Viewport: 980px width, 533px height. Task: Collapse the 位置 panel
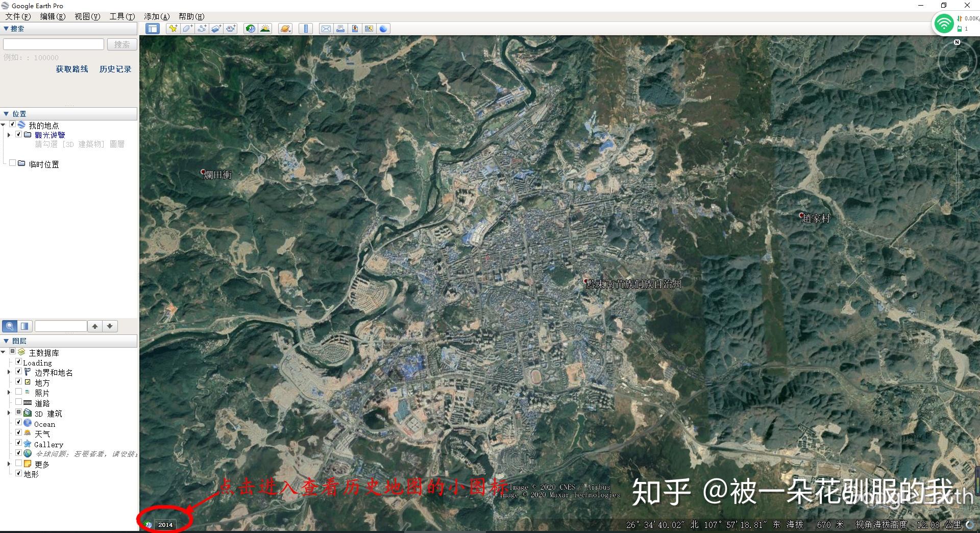click(x=6, y=114)
